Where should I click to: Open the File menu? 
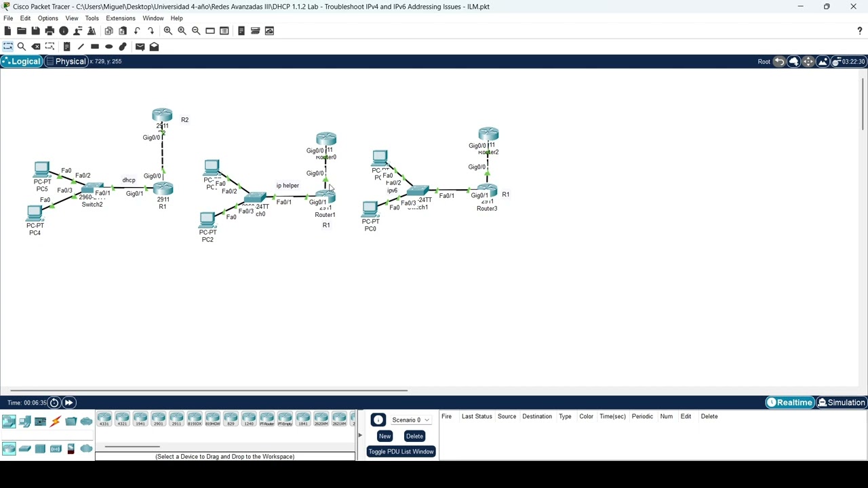pos(8,18)
